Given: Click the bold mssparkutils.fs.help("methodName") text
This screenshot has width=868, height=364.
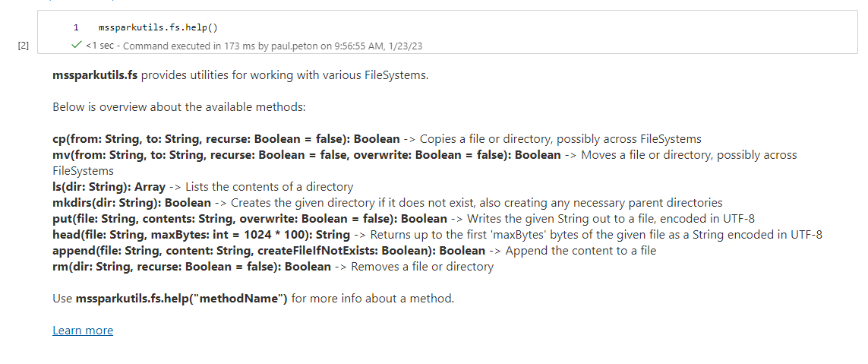Looking at the screenshot, I should [x=181, y=299].
